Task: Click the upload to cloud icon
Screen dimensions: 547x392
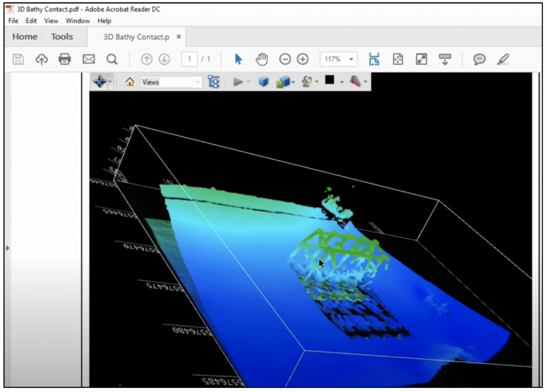Action: click(41, 59)
